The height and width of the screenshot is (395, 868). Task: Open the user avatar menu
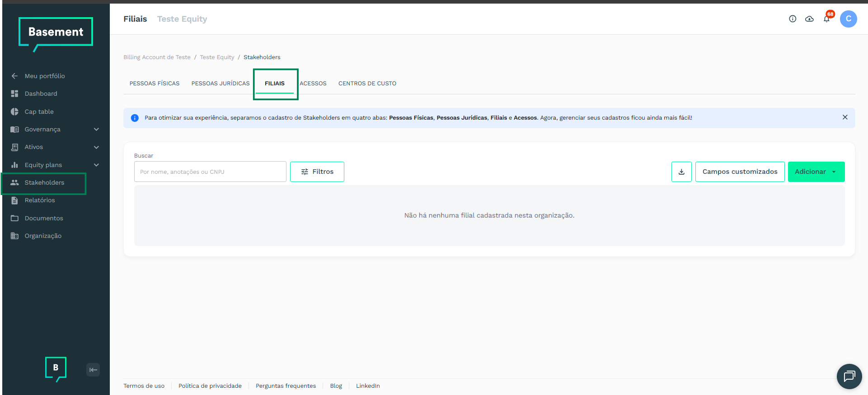pyautogui.click(x=848, y=19)
